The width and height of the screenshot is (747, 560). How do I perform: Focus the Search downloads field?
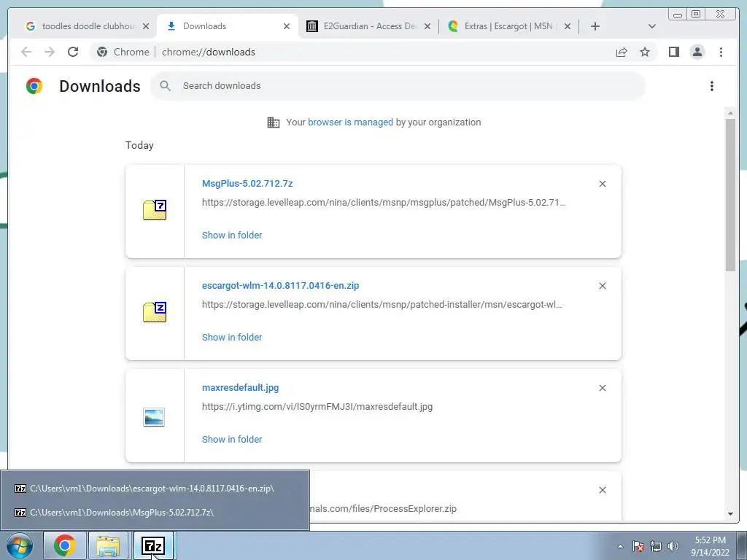(398, 86)
